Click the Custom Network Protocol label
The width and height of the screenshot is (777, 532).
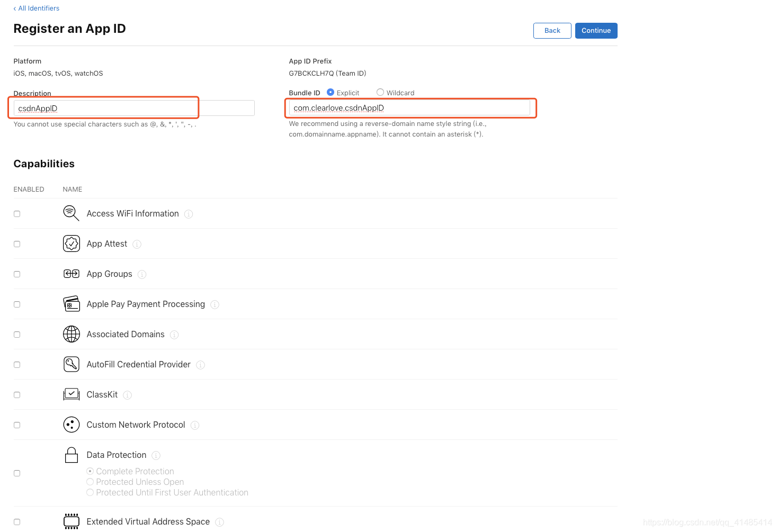[x=136, y=425]
